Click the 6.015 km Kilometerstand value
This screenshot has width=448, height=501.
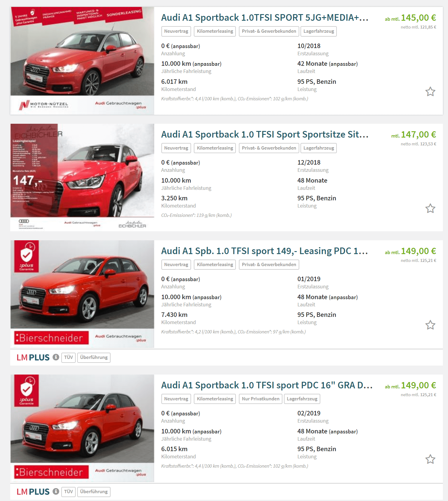tap(174, 449)
